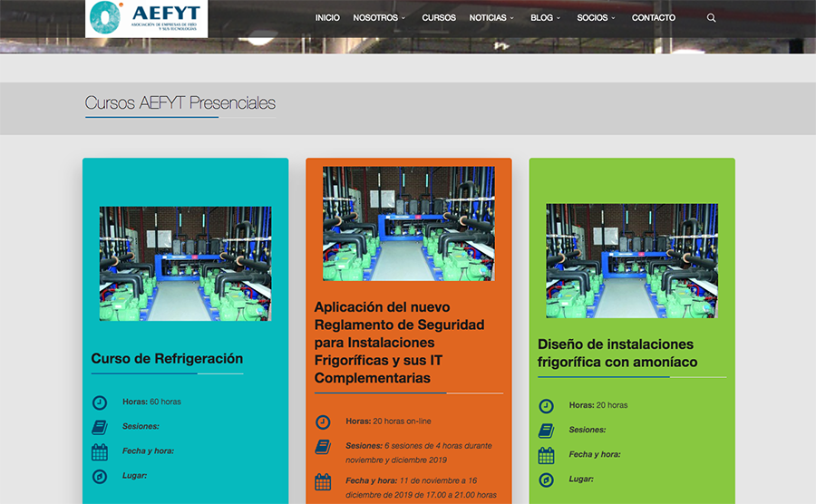
Task: Click the clock icon in the orange card
Action: pyautogui.click(x=323, y=422)
